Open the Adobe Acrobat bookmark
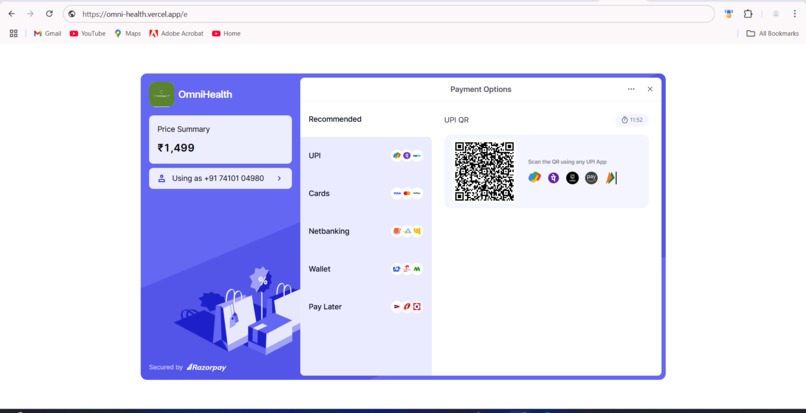Viewport: 806px width, 413px height. point(176,33)
